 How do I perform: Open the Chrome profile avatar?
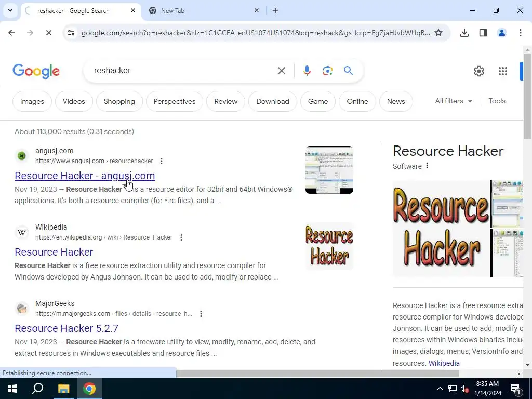pyautogui.click(x=502, y=33)
